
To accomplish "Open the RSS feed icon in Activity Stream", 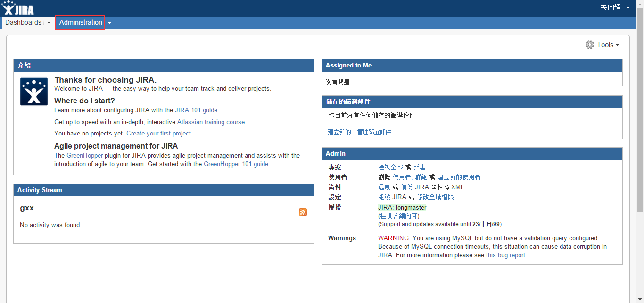I will (x=303, y=212).
